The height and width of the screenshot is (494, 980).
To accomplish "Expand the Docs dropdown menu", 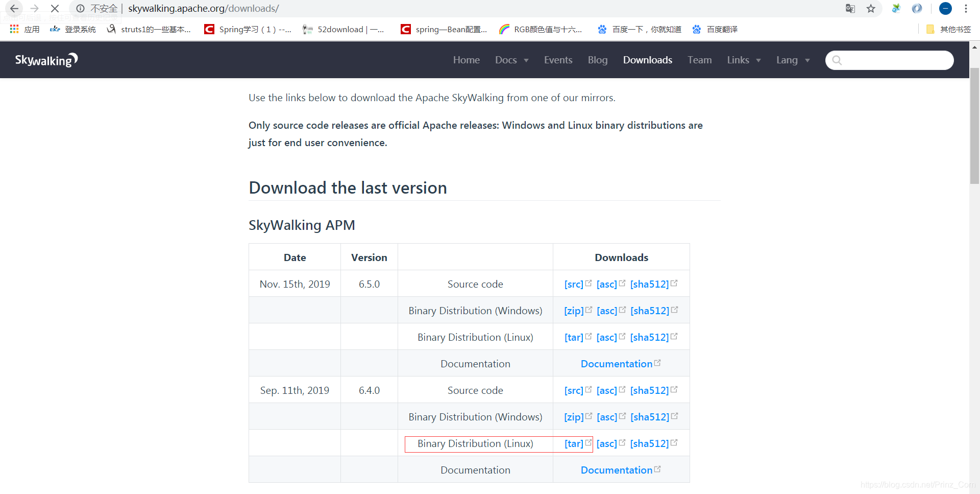I will coord(512,60).
